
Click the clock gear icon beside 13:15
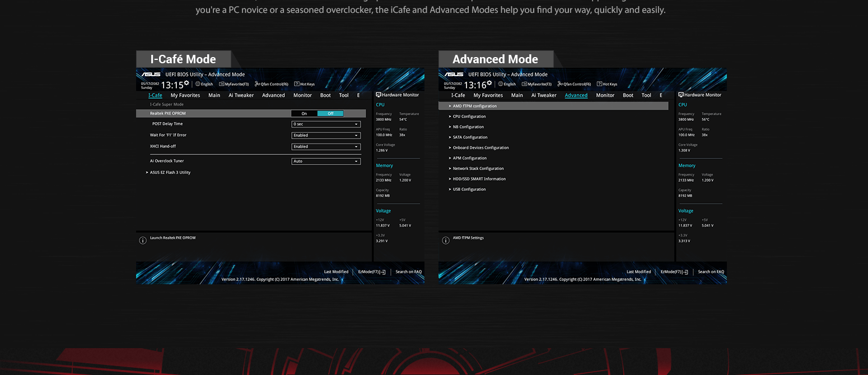pyautogui.click(x=186, y=83)
